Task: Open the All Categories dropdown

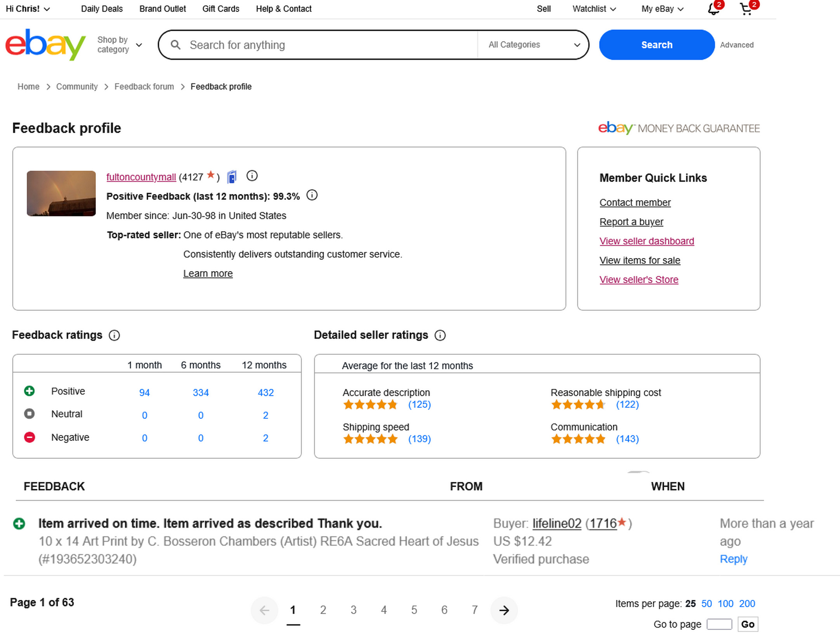Action: pos(533,45)
